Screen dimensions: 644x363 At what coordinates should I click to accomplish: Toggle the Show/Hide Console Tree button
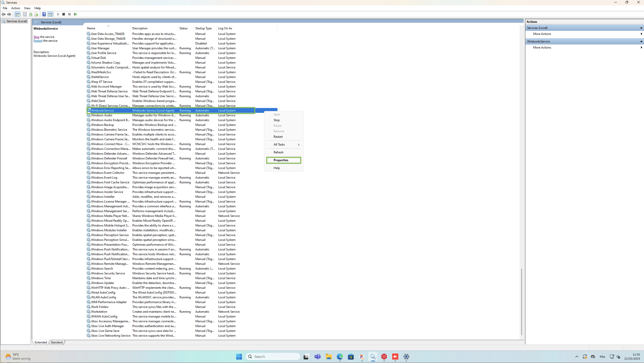coord(17,14)
